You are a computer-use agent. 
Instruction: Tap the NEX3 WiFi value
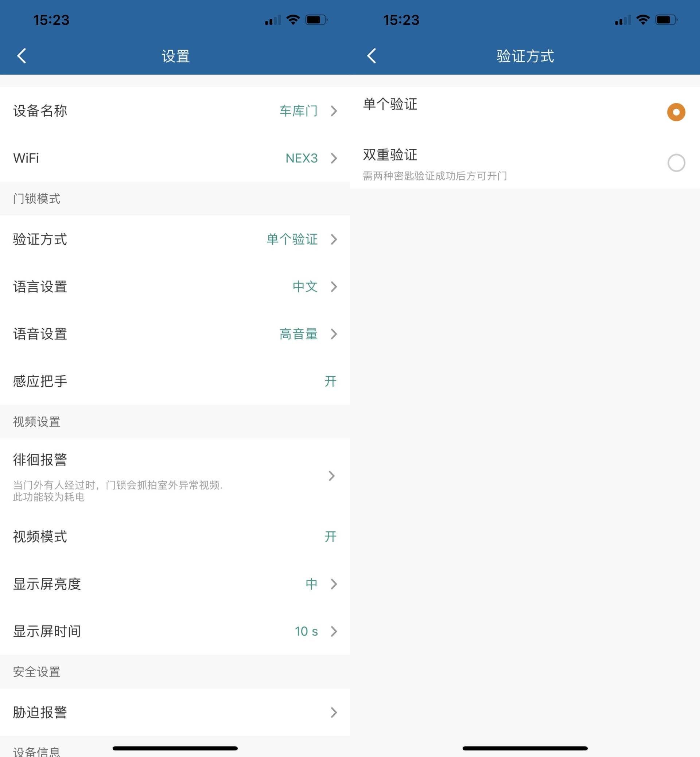point(302,158)
